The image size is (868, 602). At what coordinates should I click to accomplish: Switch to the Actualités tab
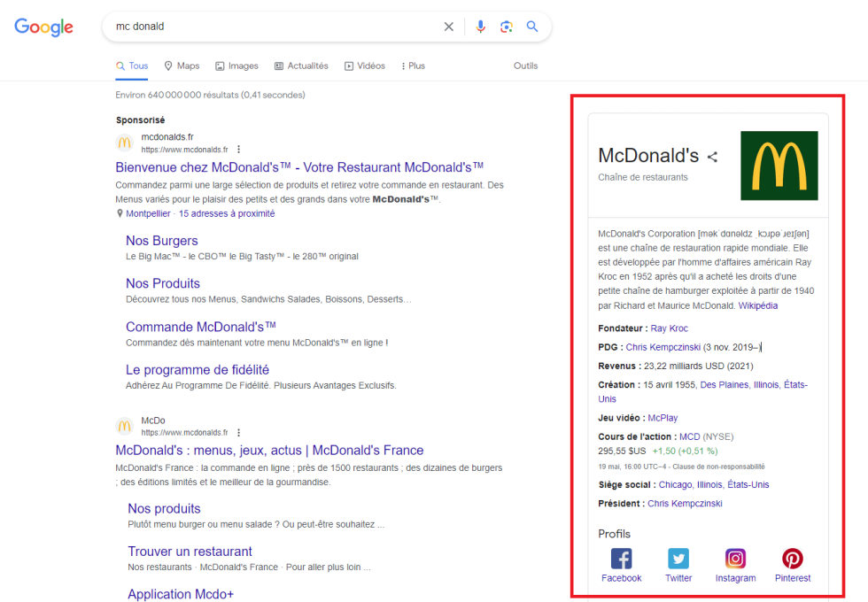tap(301, 66)
